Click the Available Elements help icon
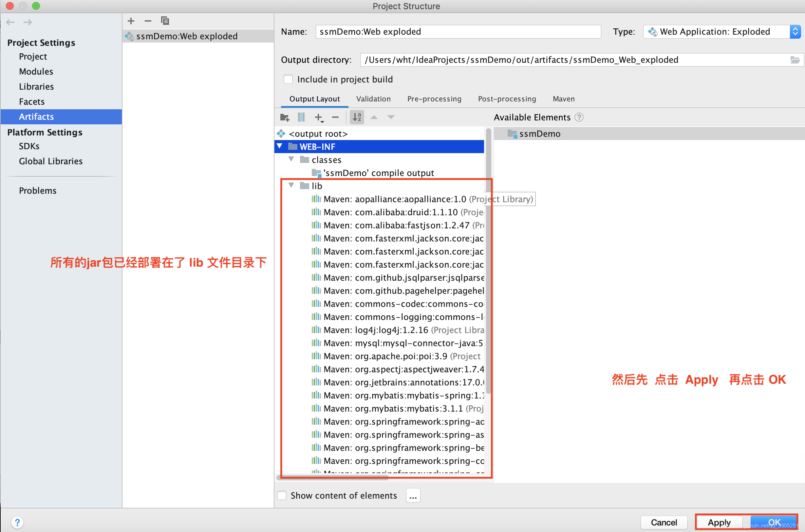 [x=579, y=117]
